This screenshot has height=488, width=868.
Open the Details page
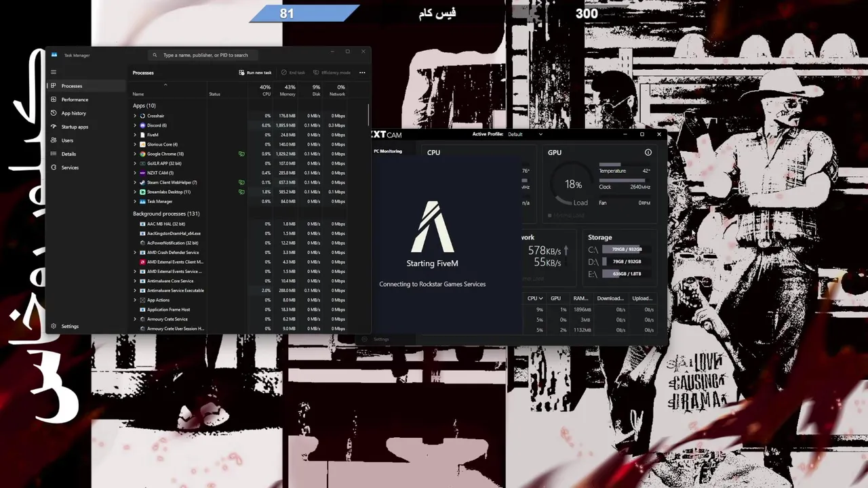pyautogui.click(x=86, y=154)
